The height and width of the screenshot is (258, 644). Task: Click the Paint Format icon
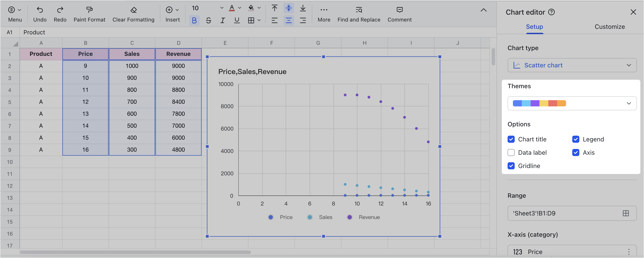pos(89,10)
